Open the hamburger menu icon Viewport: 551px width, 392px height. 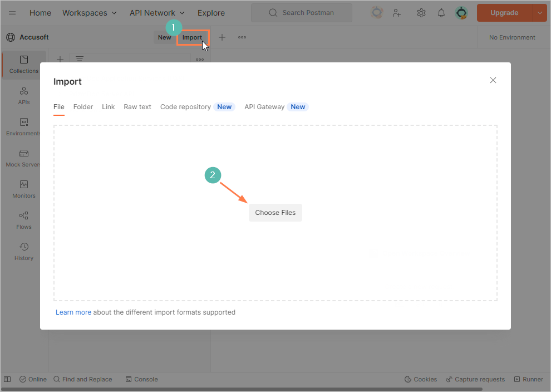[12, 13]
